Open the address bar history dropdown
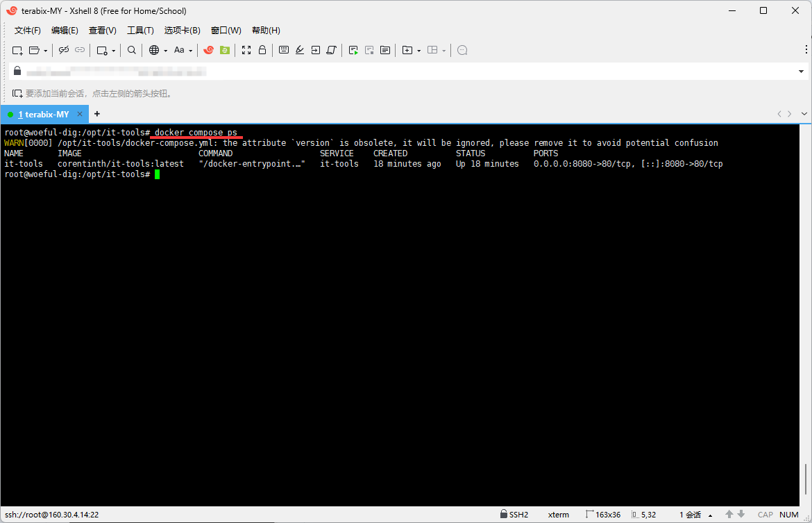Screen dimensions: 812x523 click(801, 72)
